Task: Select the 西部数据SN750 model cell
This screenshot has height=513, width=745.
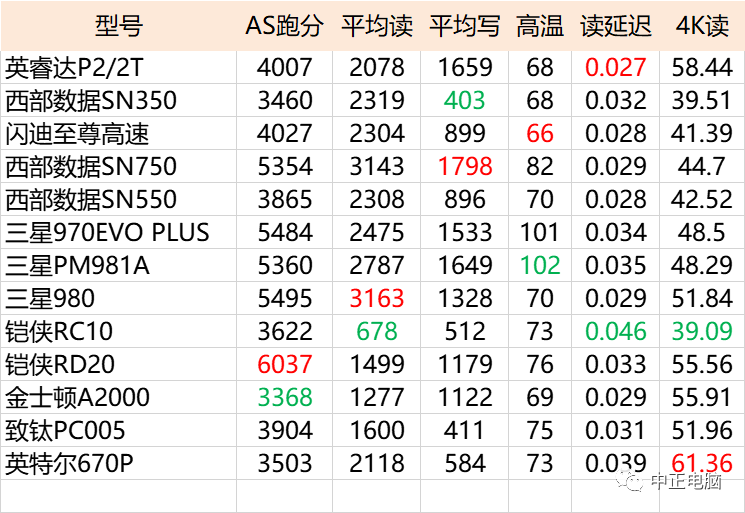Action: [x=119, y=166]
